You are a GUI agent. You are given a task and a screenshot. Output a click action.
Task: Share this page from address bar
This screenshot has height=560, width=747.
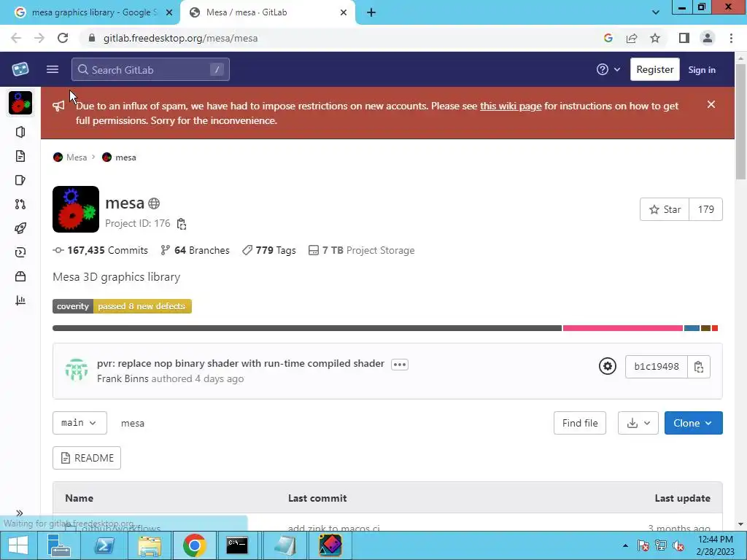(x=632, y=38)
